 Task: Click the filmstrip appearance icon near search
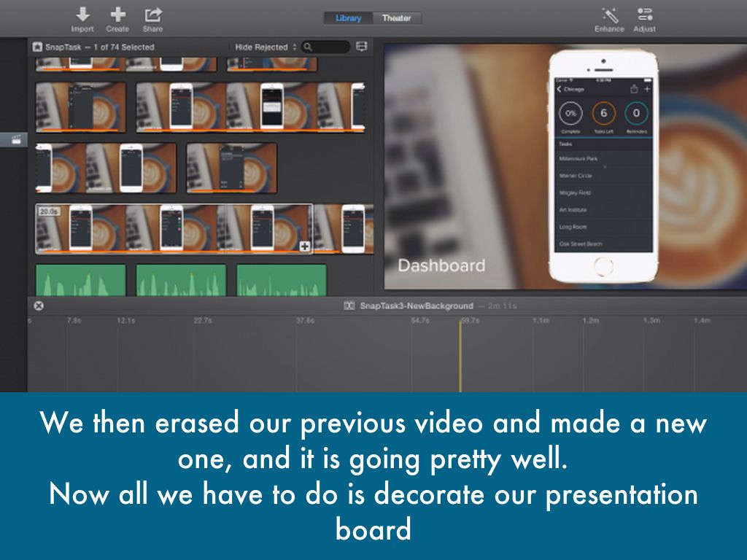click(362, 47)
